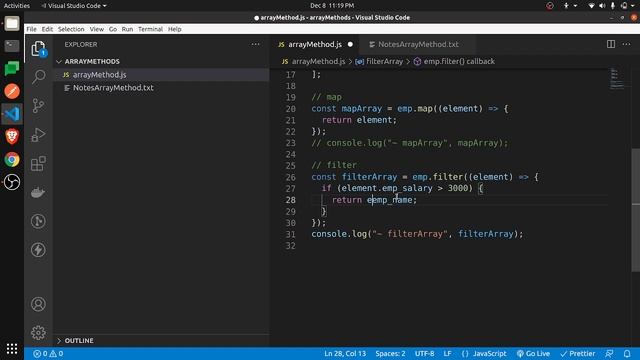
Task: Open the Visual Studio Code app menu dropdown
Action: 74,6
